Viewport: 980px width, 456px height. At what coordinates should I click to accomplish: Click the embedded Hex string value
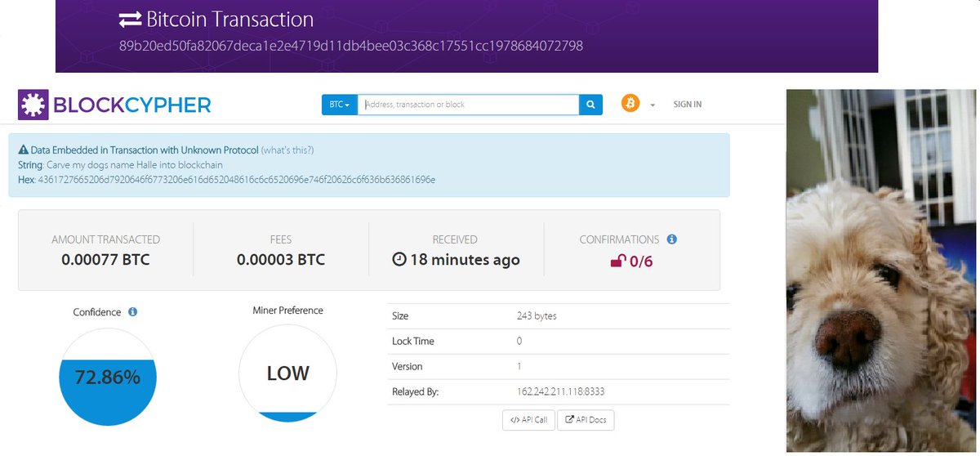coord(237,179)
